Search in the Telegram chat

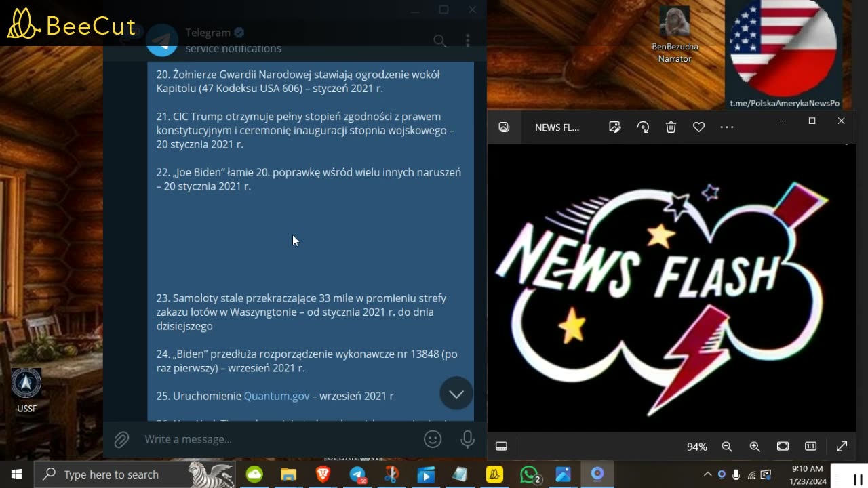coord(439,41)
